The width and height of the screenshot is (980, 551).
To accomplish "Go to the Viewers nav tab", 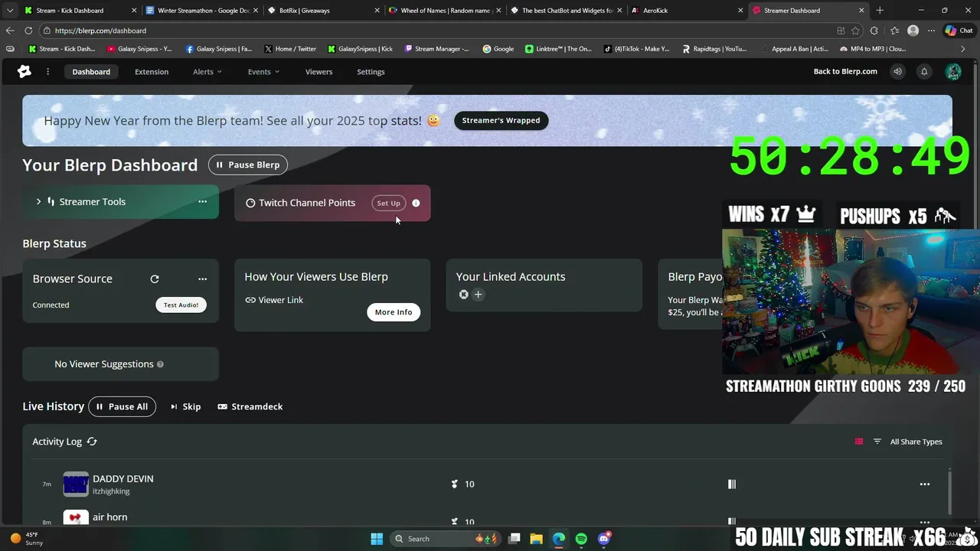I will (x=318, y=71).
